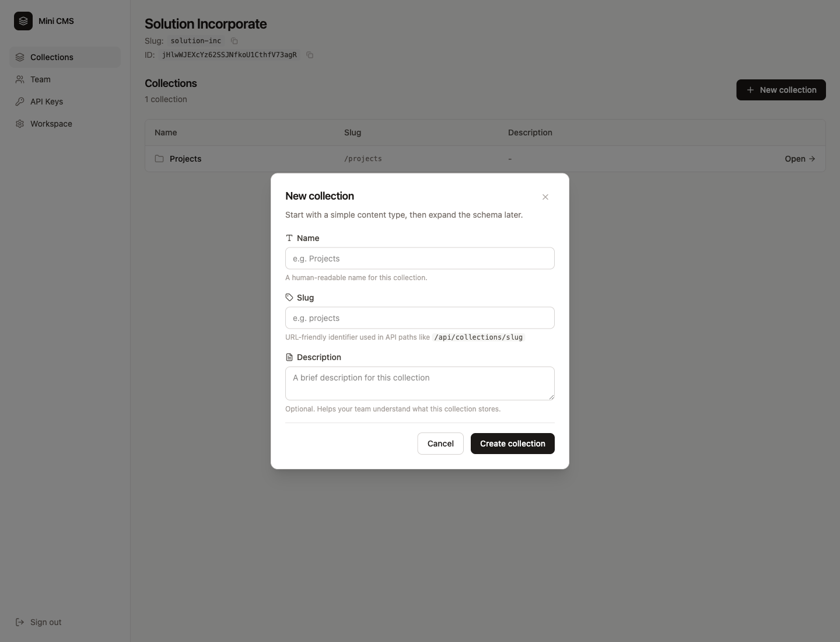The image size is (840, 642).
Task: Focus the collection Name input field
Action: 420,259
